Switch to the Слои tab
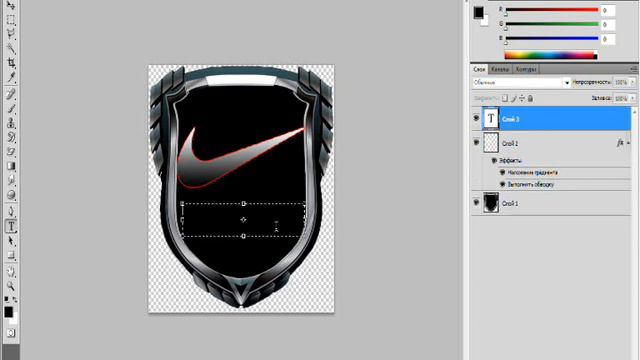Screen dimensions: 640x360 pos(479,69)
